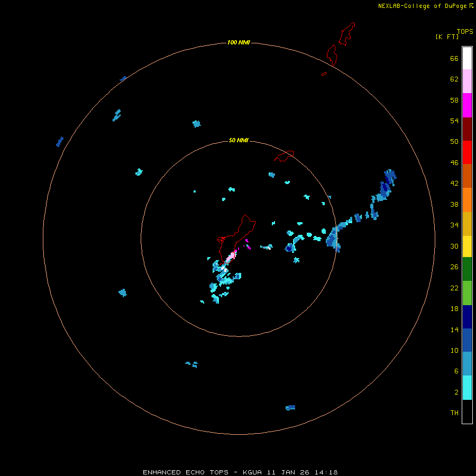Viewport: 476px width, 476px height.
Task: Click legend value 42
Action: pyautogui.click(x=454, y=184)
